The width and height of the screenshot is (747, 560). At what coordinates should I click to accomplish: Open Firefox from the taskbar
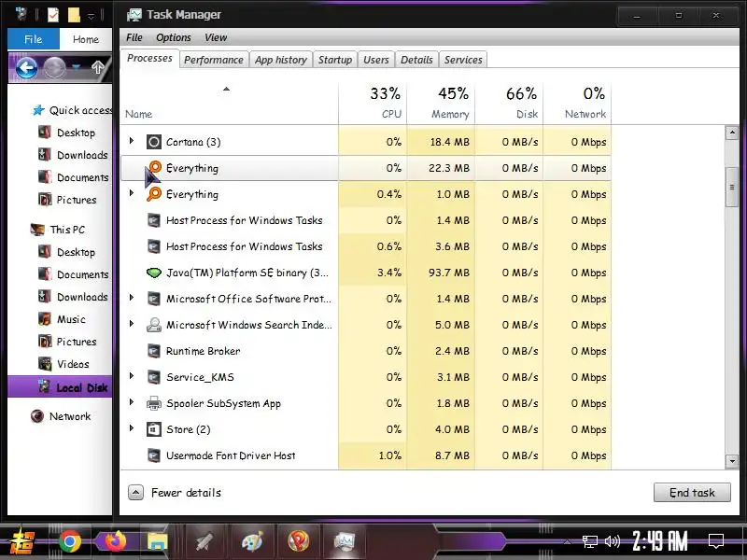(115, 541)
